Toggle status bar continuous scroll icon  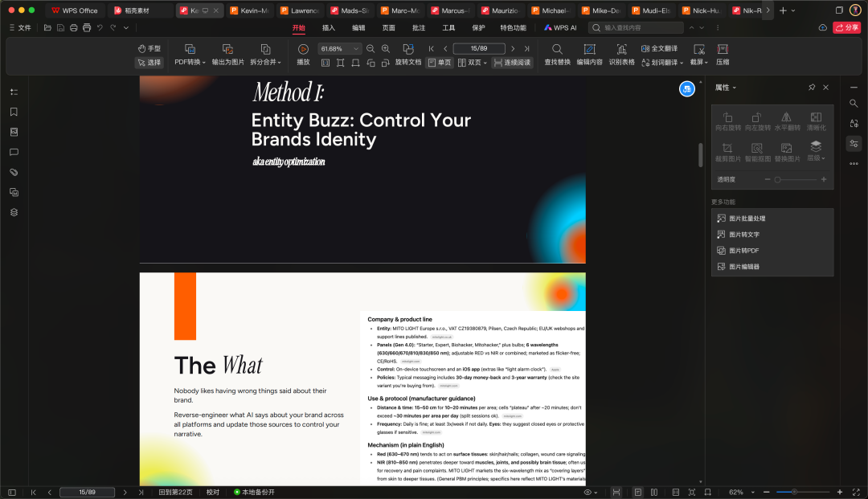[616, 492]
